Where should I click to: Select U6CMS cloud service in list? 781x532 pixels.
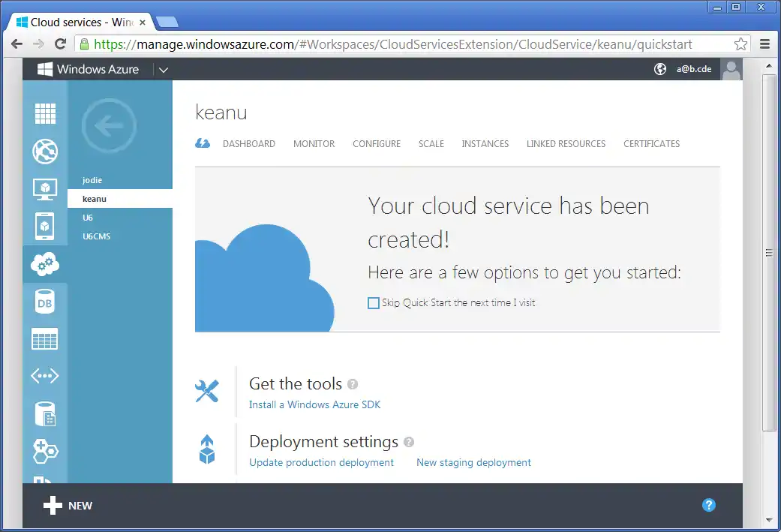tap(120, 236)
